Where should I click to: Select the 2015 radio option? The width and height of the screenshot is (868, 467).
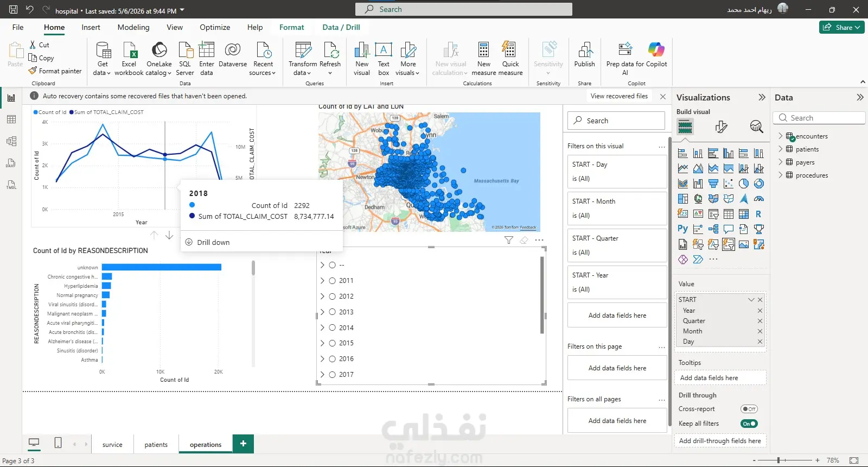(x=333, y=343)
